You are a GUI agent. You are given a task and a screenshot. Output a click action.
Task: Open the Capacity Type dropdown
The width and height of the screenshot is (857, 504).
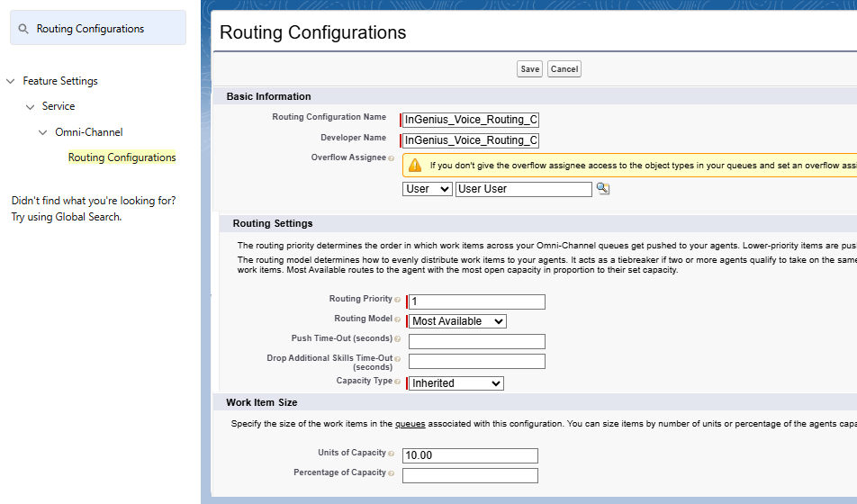(x=456, y=383)
